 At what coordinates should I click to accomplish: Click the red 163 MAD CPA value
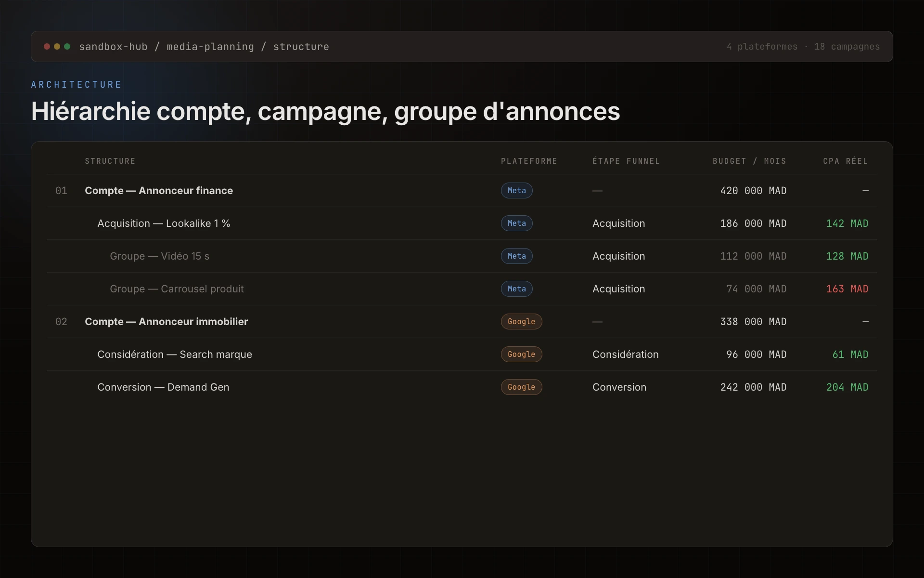tap(847, 289)
